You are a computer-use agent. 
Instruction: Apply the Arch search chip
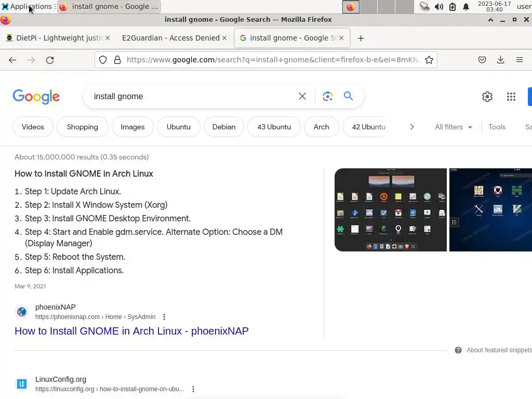(321, 127)
